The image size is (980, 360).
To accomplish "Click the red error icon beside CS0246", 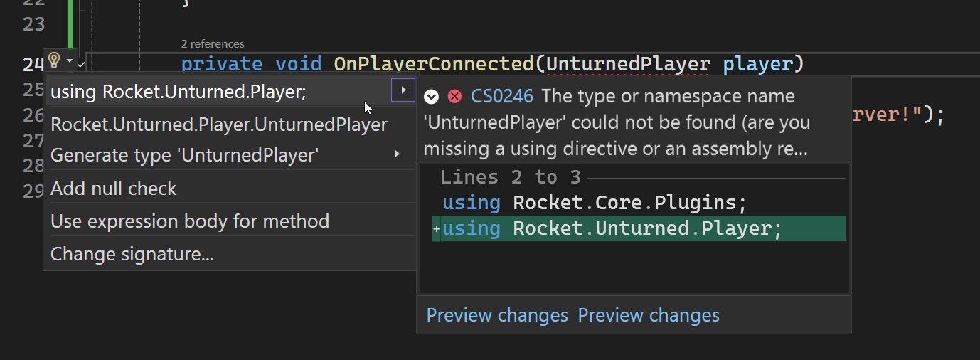I will point(454,97).
